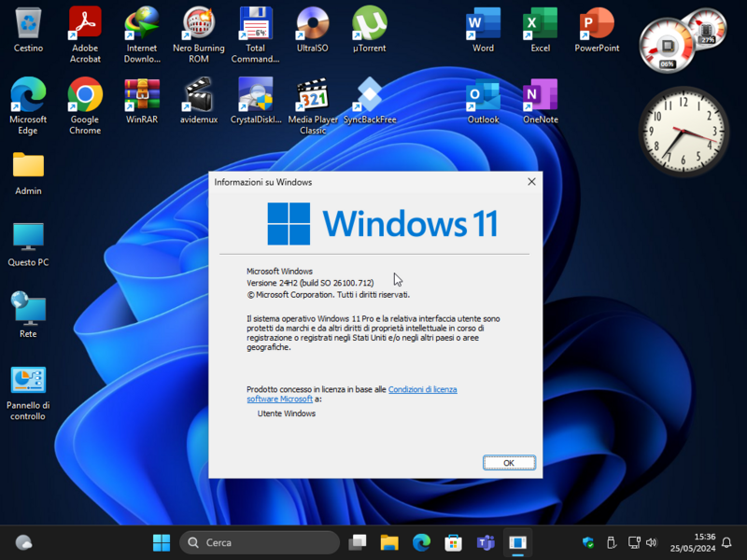Click the Media Player Classic icon
Screen dimensions: 747x560
click(x=313, y=105)
